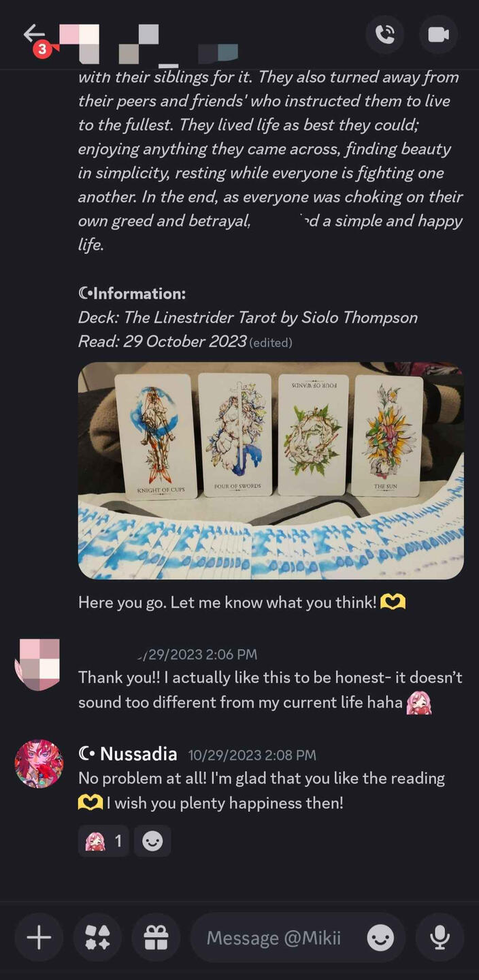
Task: Tap the back arrow icon
Action: tap(34, 34)
